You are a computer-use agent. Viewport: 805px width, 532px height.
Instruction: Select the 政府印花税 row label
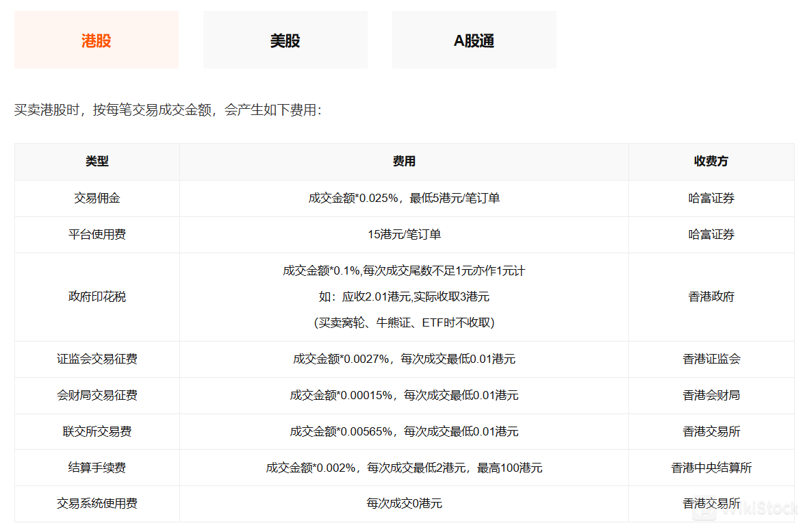pyautogui.click(x=96, y=296)
